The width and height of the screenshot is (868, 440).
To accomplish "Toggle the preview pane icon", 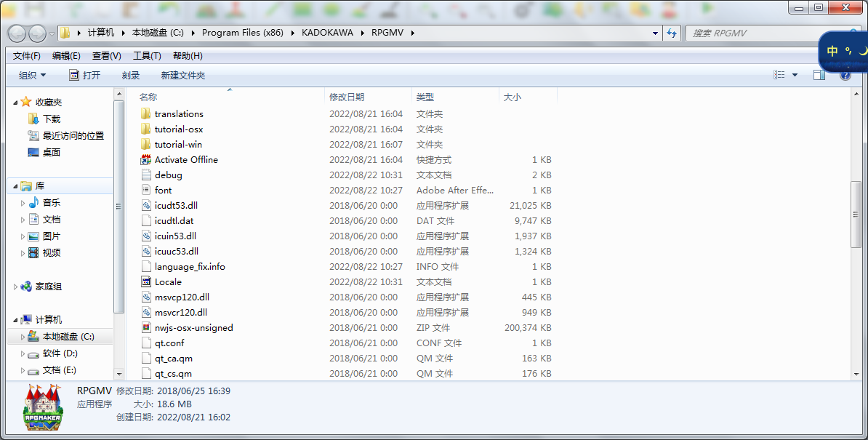I will 819,75.
